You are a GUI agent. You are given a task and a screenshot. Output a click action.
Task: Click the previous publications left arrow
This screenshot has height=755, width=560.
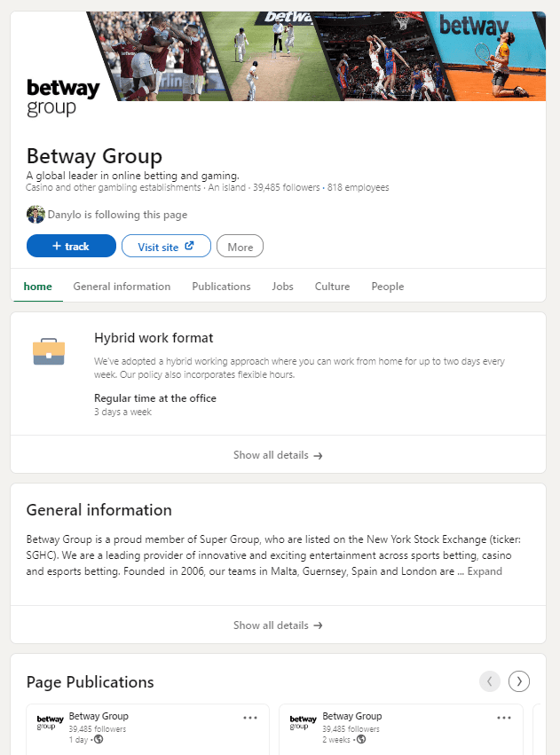[x=490, y=681]
